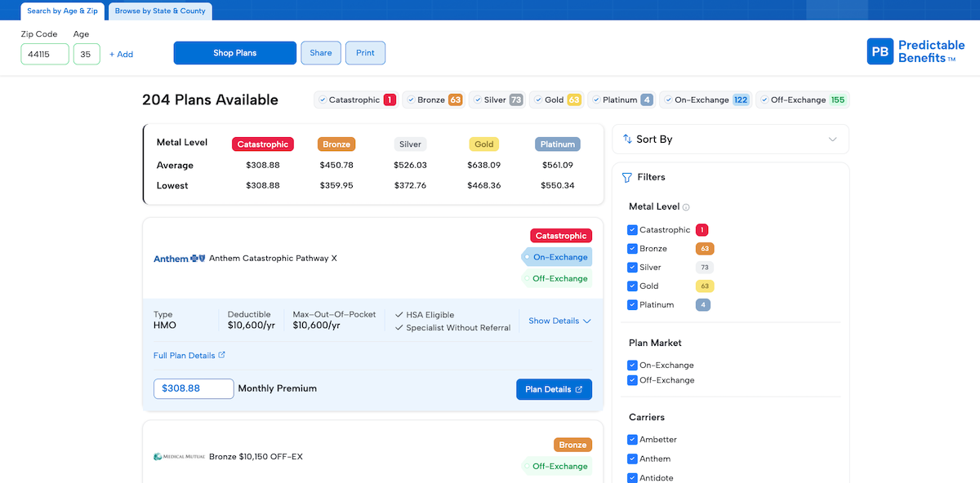
Task: Click external link icon beside Full Plan Details
Action: 222,355
